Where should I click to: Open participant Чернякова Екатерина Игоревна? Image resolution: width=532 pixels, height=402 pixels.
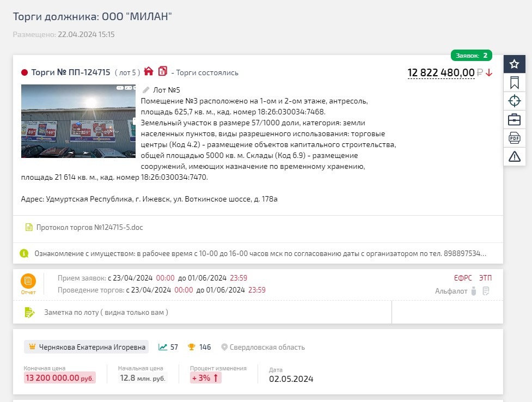click(86, 347)
